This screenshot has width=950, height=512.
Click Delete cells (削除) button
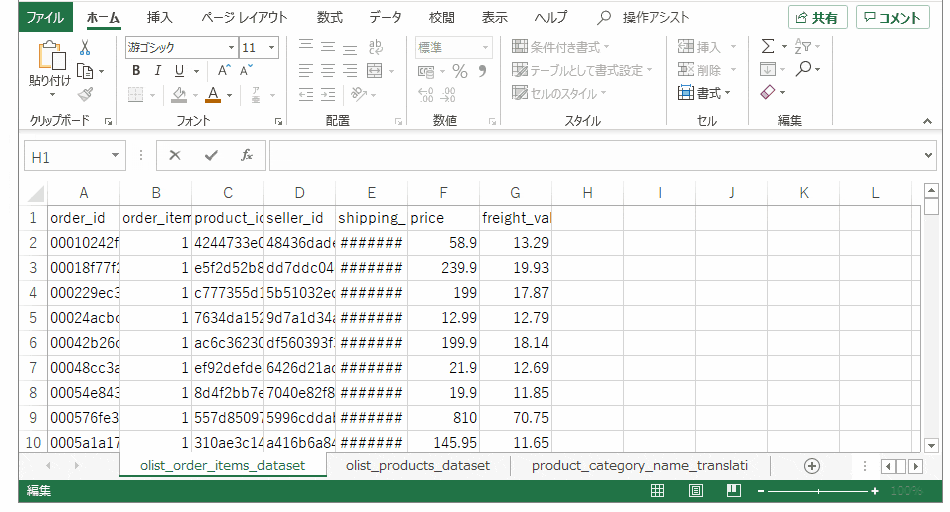706,70
